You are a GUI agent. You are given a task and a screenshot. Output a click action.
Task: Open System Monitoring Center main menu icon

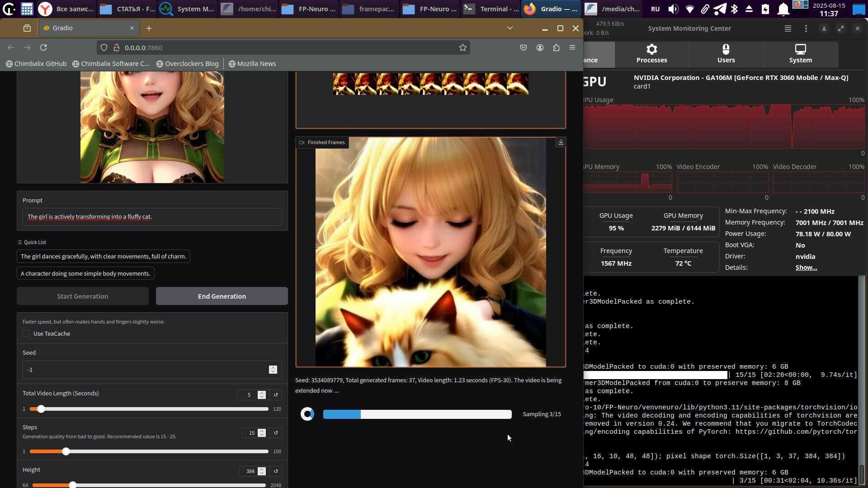pyautogui.click(x=788, y=28)
